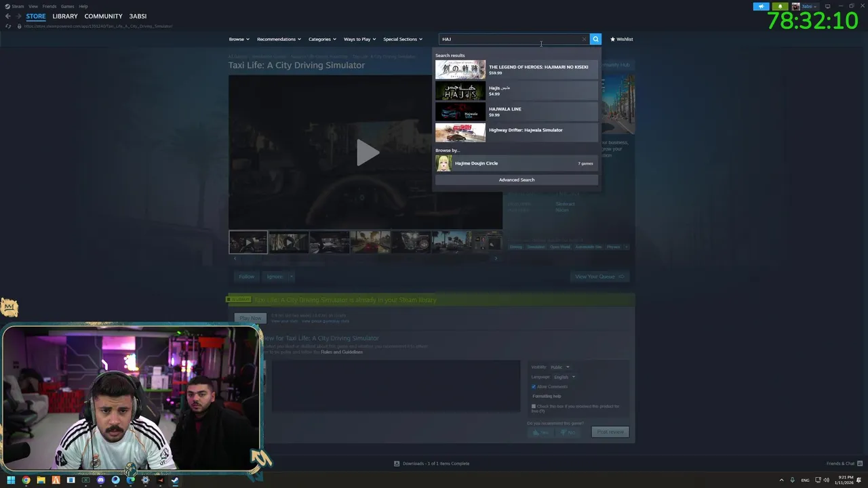Toggle the Allow Comments checkbox

[534, 386]
